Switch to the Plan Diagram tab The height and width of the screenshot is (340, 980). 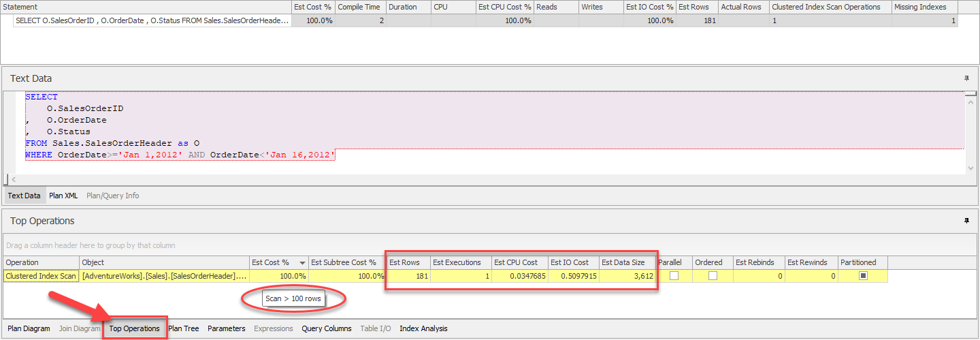[x=29, y=328]
